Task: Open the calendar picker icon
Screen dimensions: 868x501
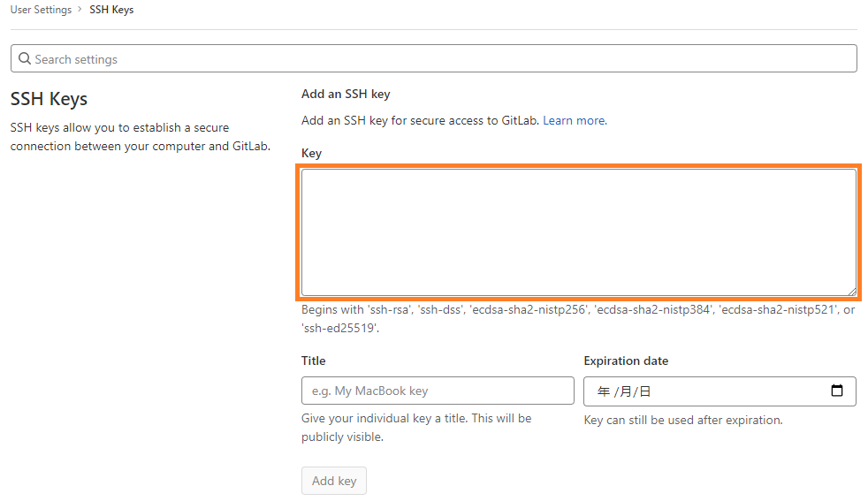Action: [837, 391]
